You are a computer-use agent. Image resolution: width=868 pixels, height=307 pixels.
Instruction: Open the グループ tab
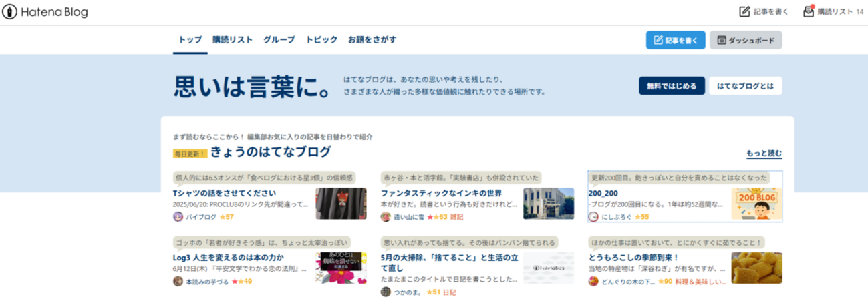[279, 40]
